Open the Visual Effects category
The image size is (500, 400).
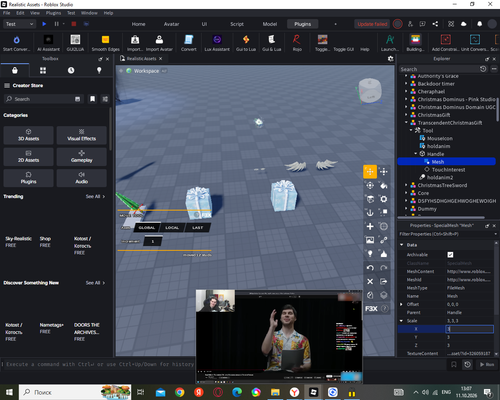point(82,135)
